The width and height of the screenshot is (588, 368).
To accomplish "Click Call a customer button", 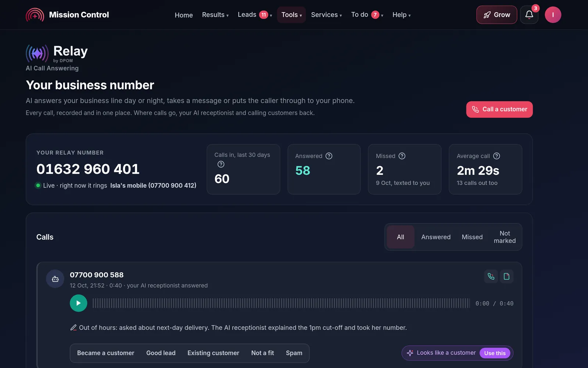I will (x=499, y=109).
